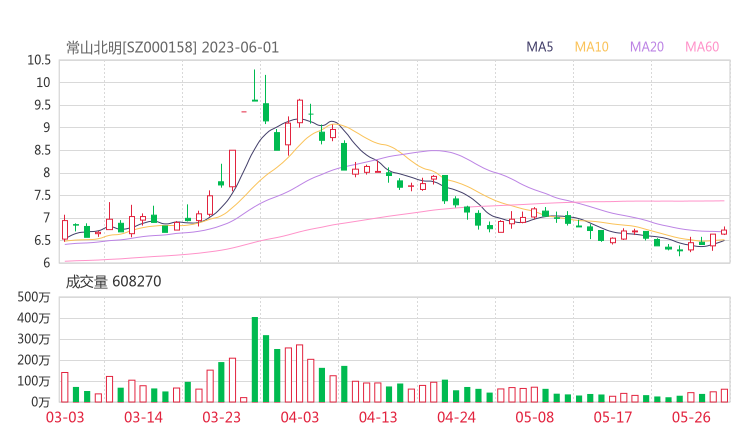Click the 500万 volume axis value
The height and width of the screenshot is (440, 740).
(34, 297)
